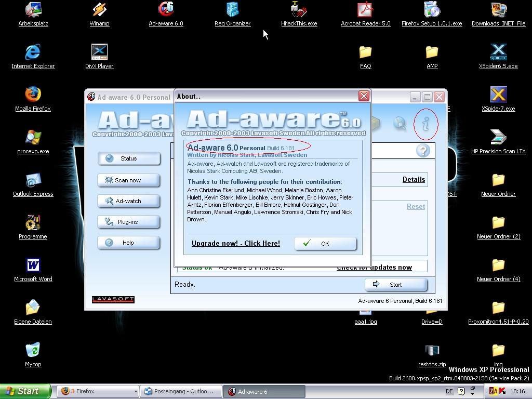The width and height of the screenshot is (532, 399).
Task: Click the Help button in Ad-aware sidebar
Action: click(129, 243)
